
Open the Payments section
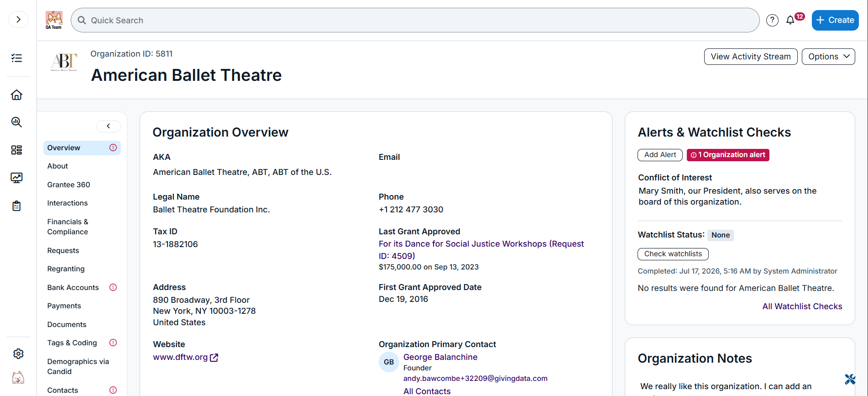click(64, 306)
